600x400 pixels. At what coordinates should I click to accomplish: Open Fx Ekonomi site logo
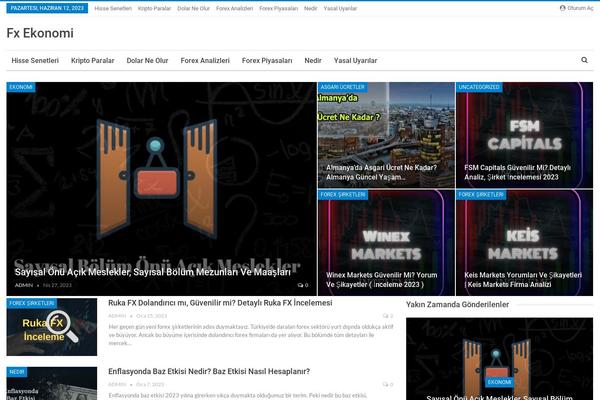pyautogui.click(x=40, y=33)
